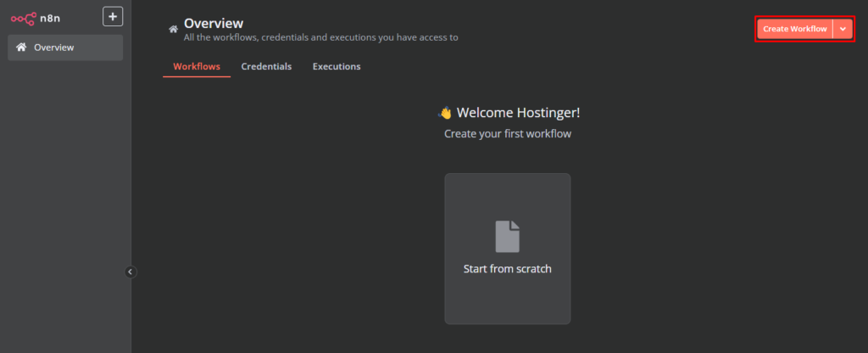Click the 'Start from scratch' label
Image resolution: width=868 pixels, height=353 pixels.
pyautogui.click(x=507, y=269)
